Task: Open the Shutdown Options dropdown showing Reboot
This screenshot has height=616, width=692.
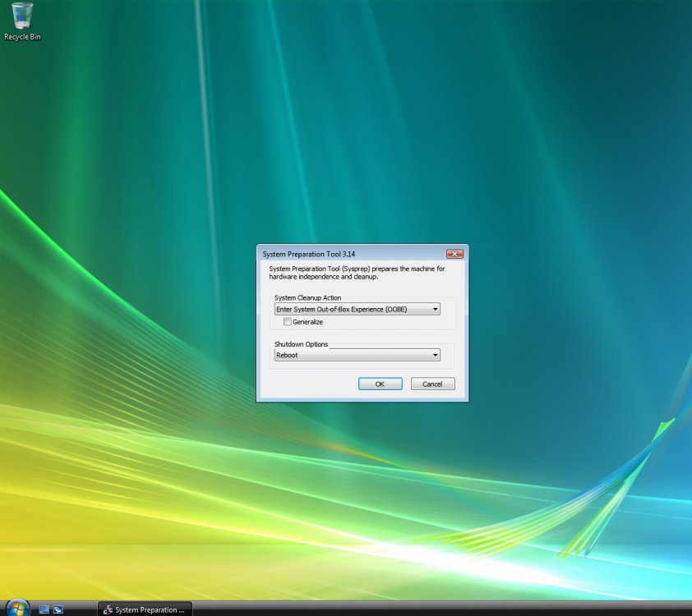Action: pos(357,355)
